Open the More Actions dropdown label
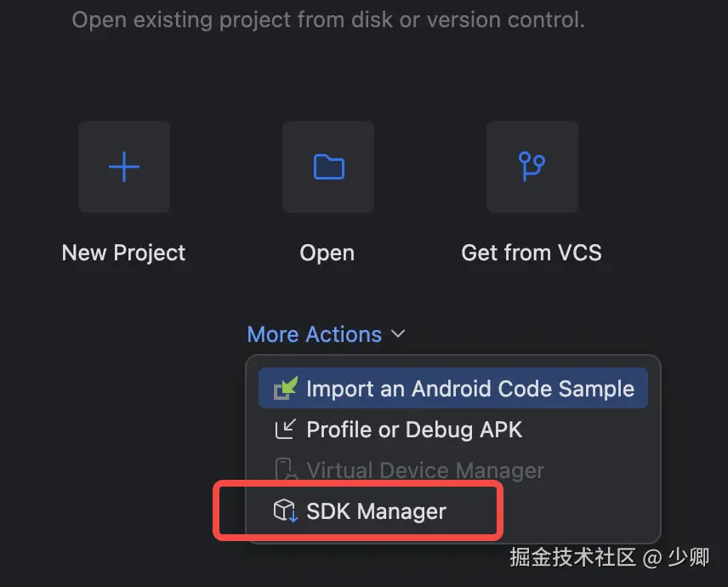 tap(315, 335)
